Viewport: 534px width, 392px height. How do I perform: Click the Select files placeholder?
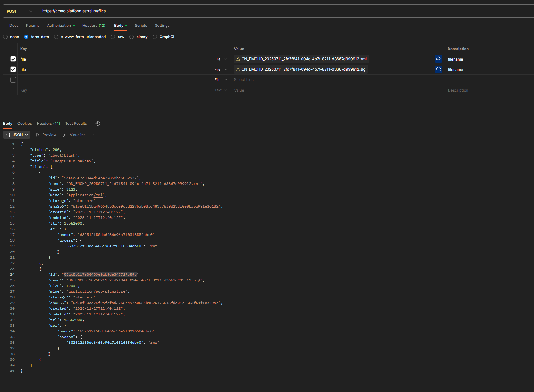click(x=244, y=80)
